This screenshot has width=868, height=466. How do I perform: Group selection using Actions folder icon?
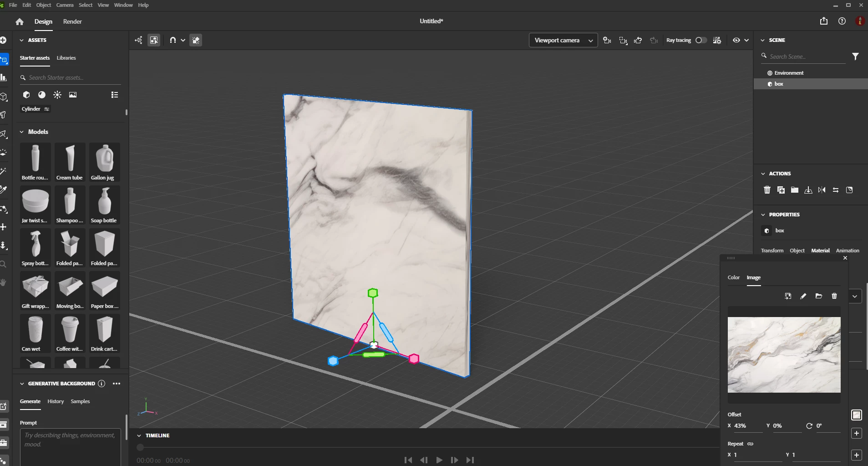[x=795, y=190]
